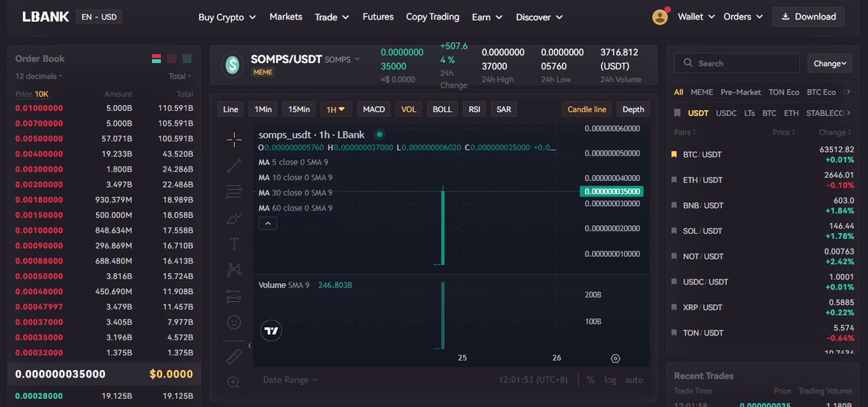Toggle percent scale on chart
868x407 pixels.
(590, 379)
